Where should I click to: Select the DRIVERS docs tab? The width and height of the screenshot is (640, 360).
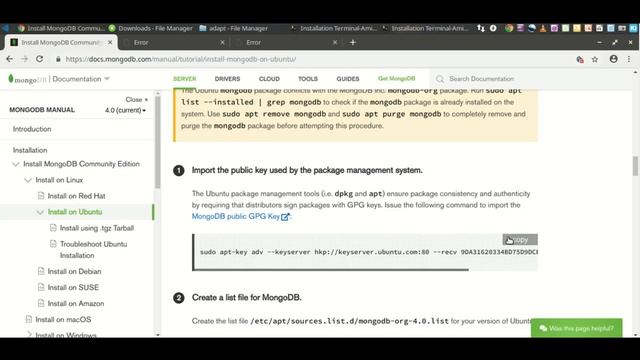pos(227,79)
